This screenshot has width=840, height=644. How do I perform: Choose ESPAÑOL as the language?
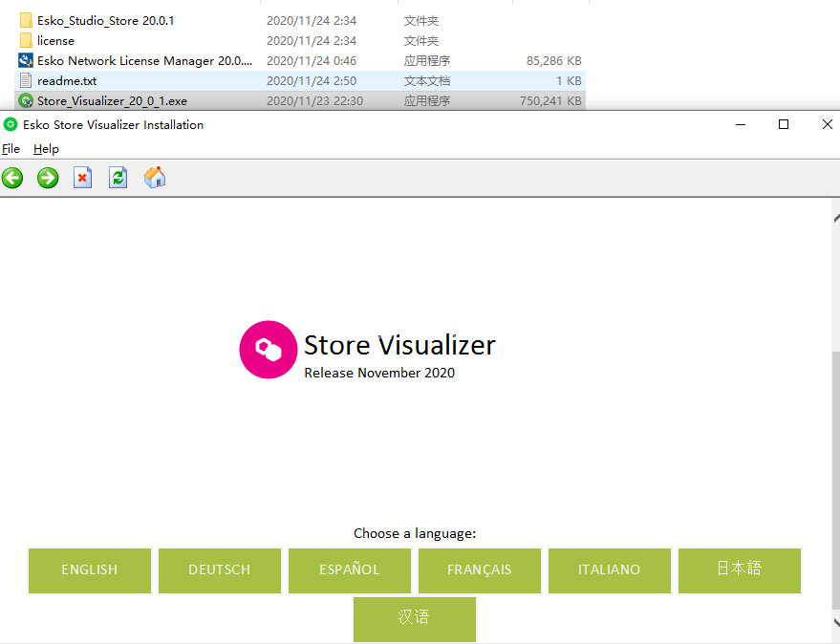coord(350,570)
